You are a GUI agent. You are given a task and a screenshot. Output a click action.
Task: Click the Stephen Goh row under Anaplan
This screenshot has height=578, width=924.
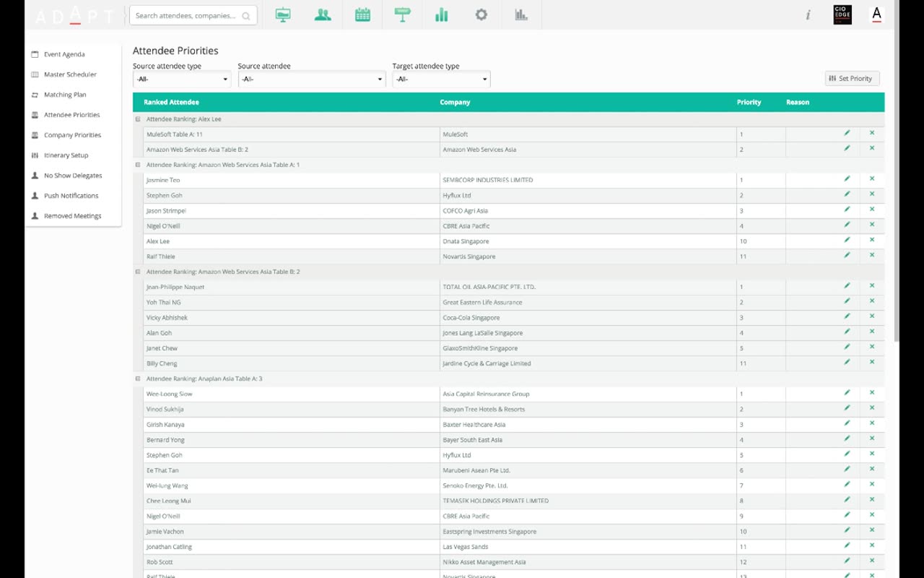coord(508,455)
